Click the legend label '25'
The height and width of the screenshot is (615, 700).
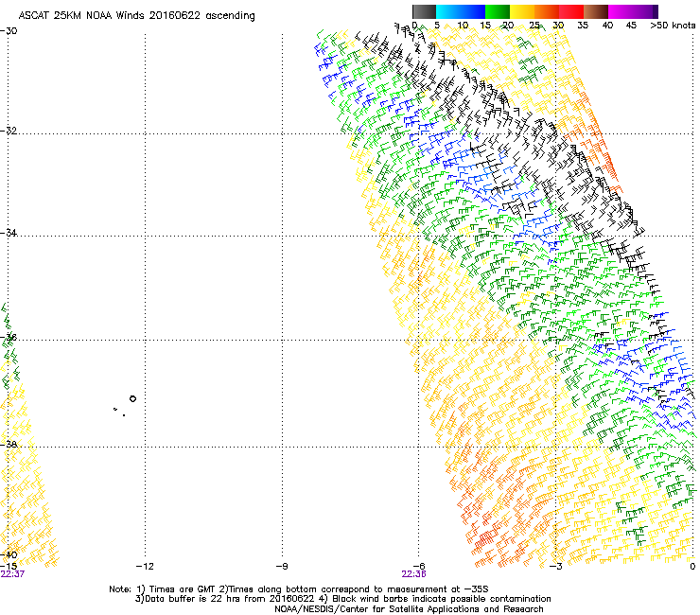click(534, 26)
